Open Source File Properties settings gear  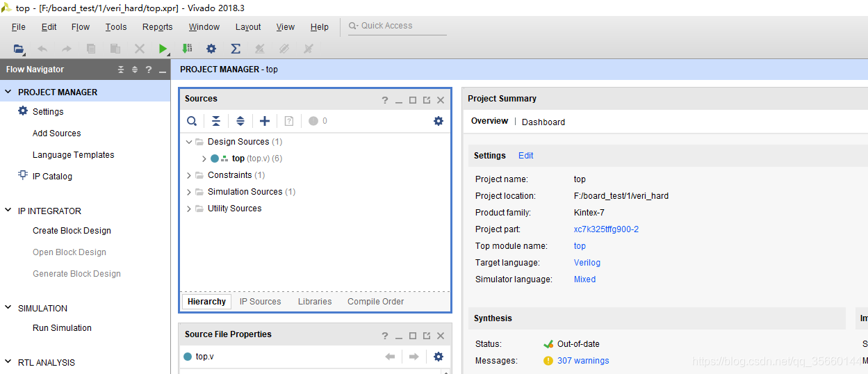(438, 357)
